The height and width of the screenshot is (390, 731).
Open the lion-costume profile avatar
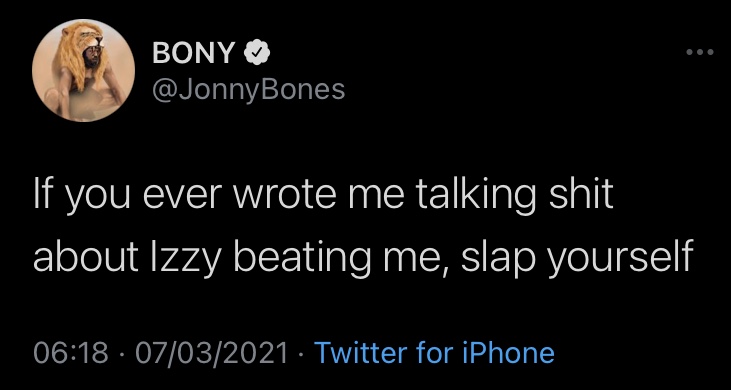(83, 70)
